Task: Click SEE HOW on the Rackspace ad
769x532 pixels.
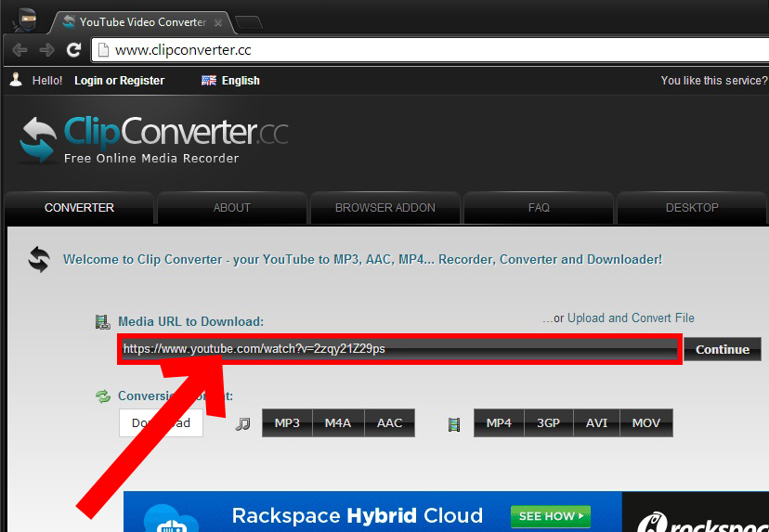Action: click(551, 516)
